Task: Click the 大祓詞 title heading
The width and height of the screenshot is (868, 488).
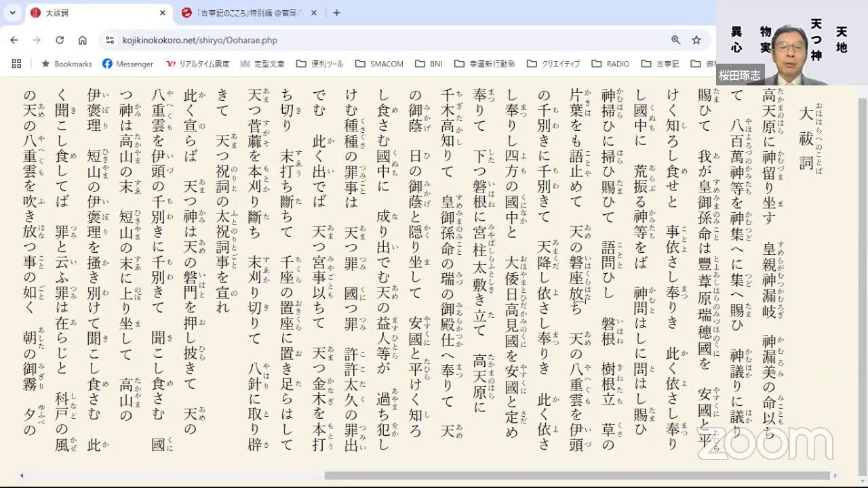Action: tap(806, 139)
